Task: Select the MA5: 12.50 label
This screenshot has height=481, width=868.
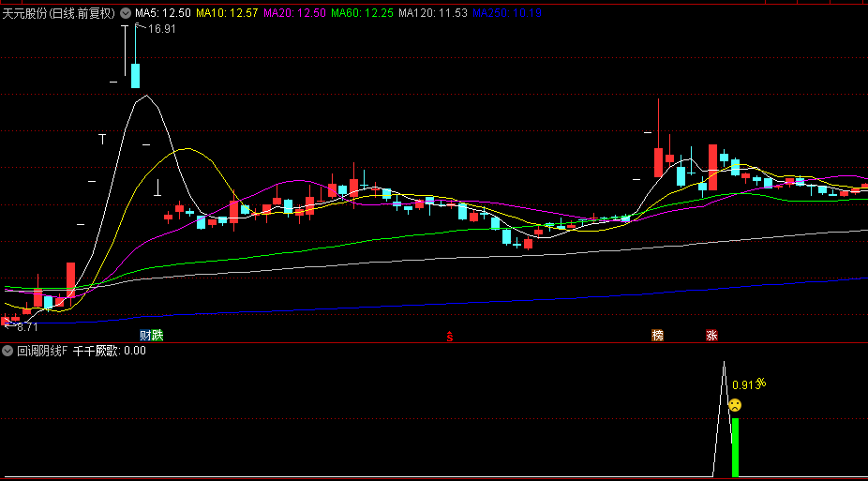Action: (x=163, y=13)
